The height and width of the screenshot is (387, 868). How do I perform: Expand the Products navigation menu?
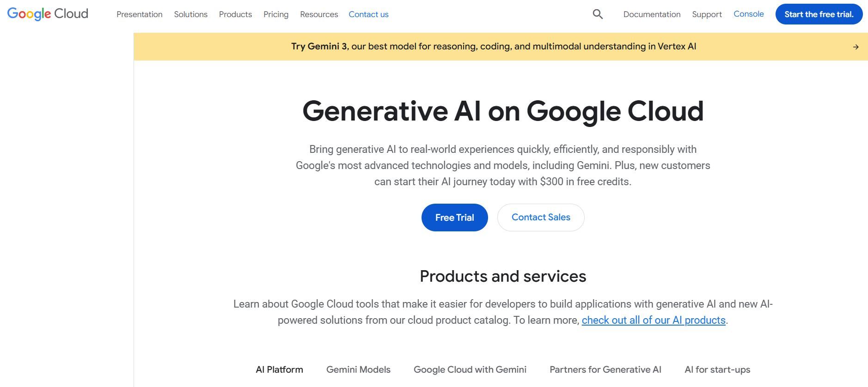click(235, 14)
